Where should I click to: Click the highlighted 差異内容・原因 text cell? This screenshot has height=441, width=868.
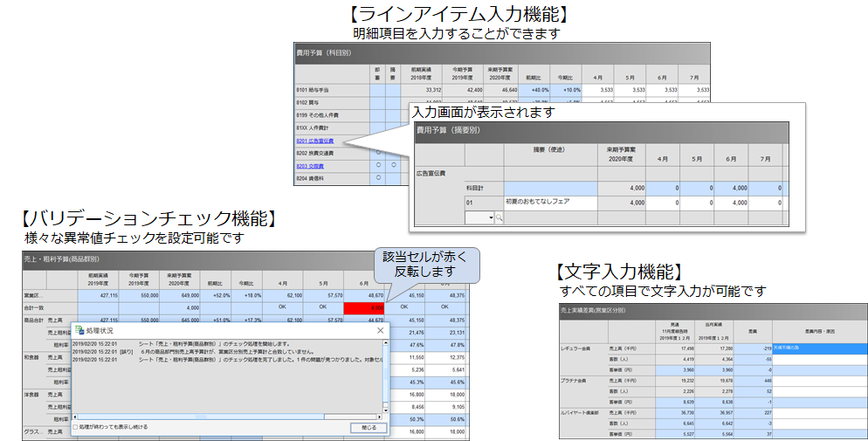820,348
